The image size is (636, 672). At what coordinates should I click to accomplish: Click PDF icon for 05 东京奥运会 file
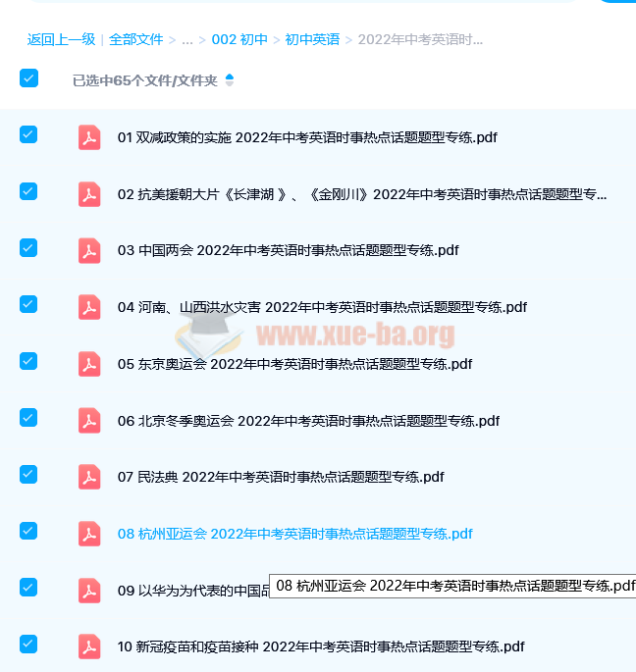tap(89, 364)
